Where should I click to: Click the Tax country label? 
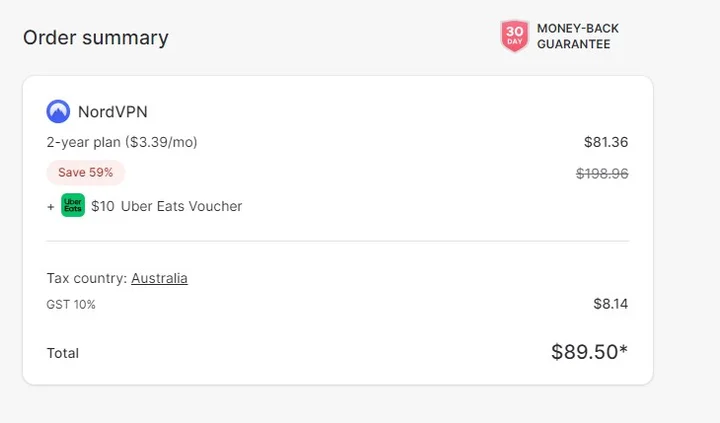[x=87, y=278]
